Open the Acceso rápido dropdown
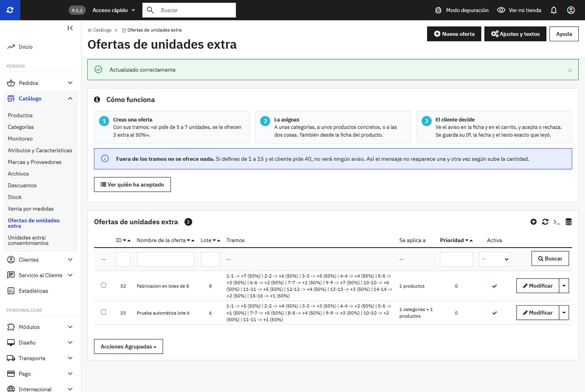The height and width of the screenshot is (392, 585). (114, 10)
